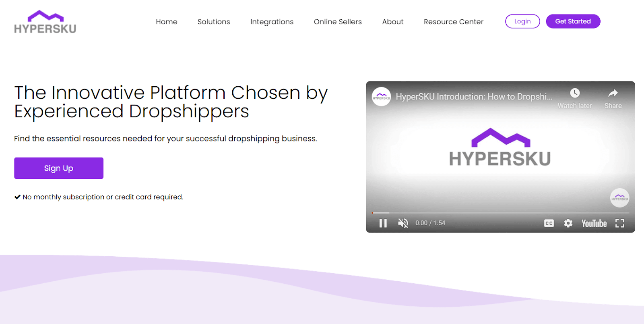Open video title HyperSKU Introduction link
Screen dimensions: 644x324
(x=474, y=97)
